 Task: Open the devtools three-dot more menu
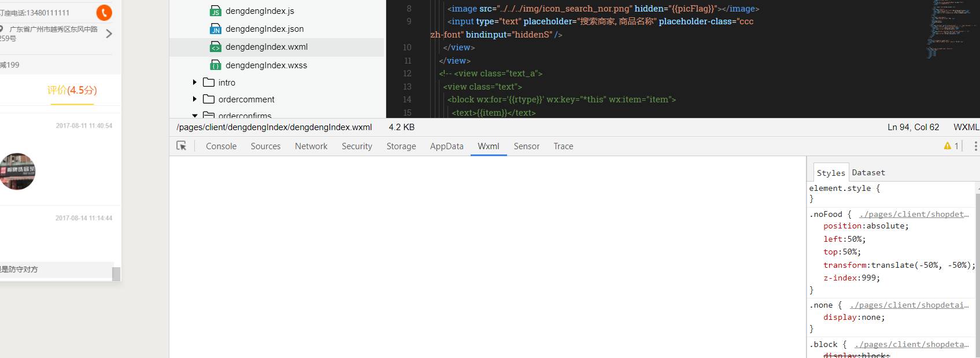[x=976, y=146]
